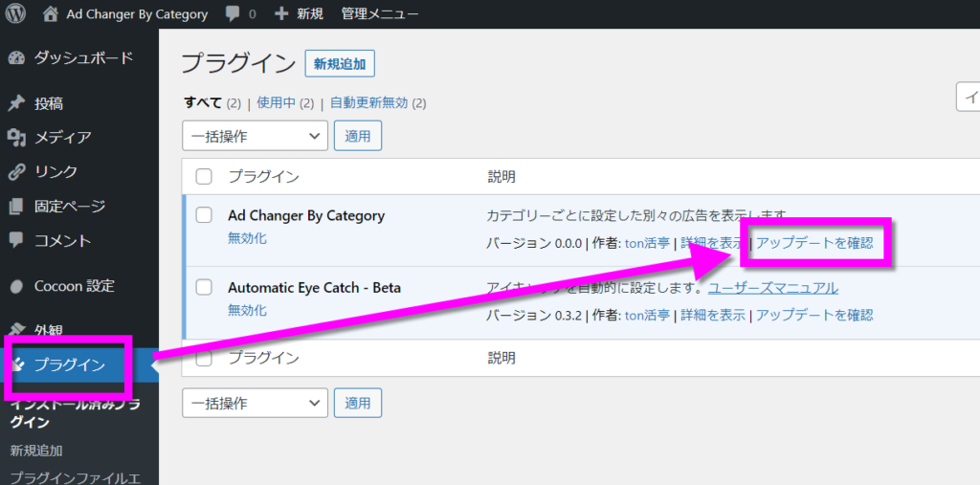Select the Ad Changer By Category checkbox
Screen dimensions: 980x485
click(204, 215)
